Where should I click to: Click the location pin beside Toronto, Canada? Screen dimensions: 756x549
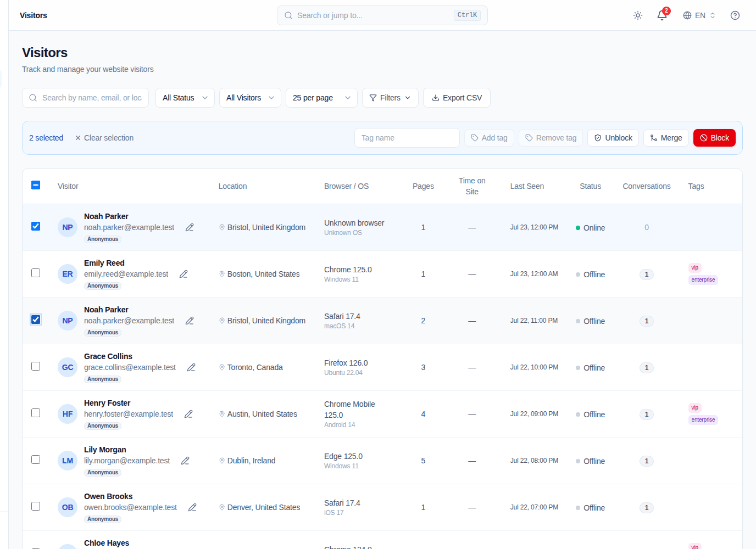(x=222, y=367)
